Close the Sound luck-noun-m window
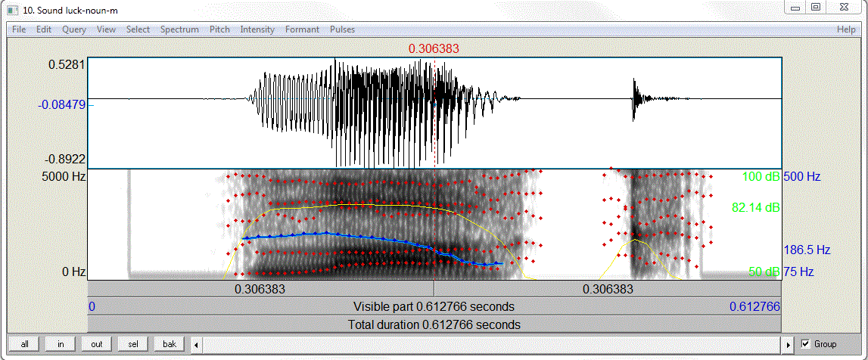The image size is (868, 360). 844,8
